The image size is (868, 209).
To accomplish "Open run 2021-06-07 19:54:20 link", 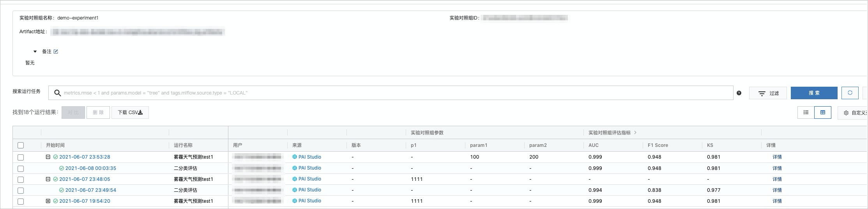I will pyautogui.click(x=85, y=201).
